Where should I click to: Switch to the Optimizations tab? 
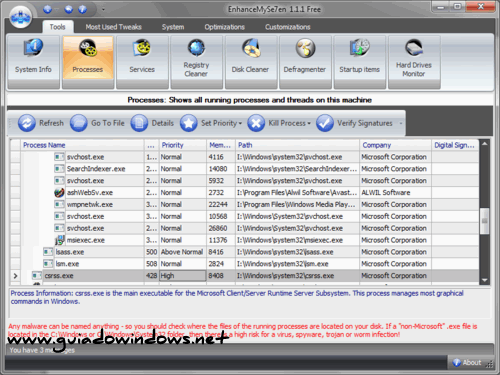224,27
